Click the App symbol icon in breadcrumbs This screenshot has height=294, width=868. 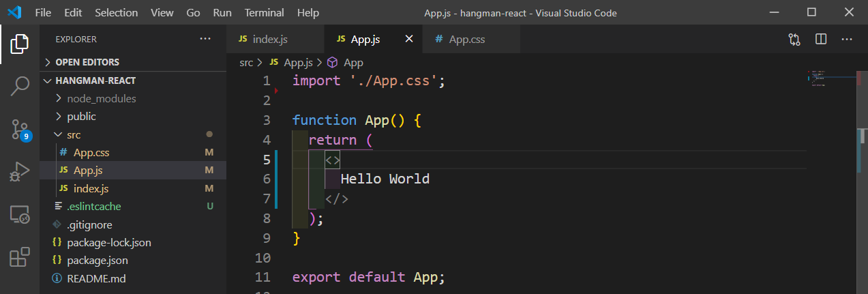click(333, 62)
